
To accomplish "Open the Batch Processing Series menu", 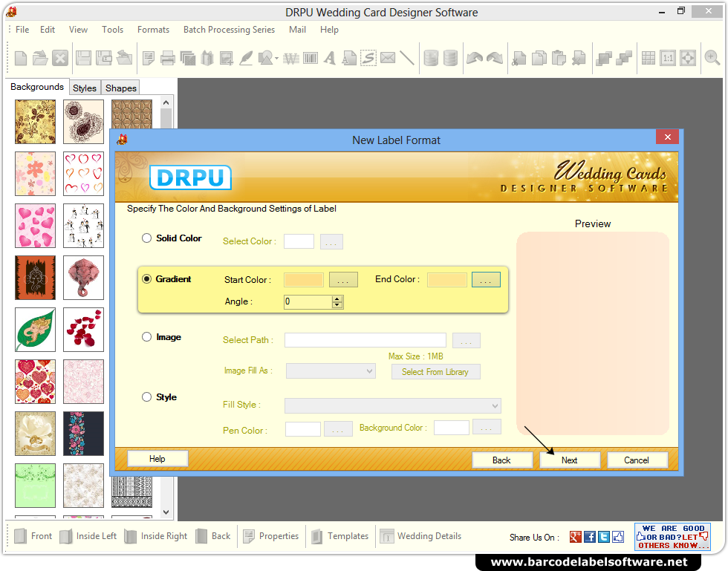I will [229, 30].
